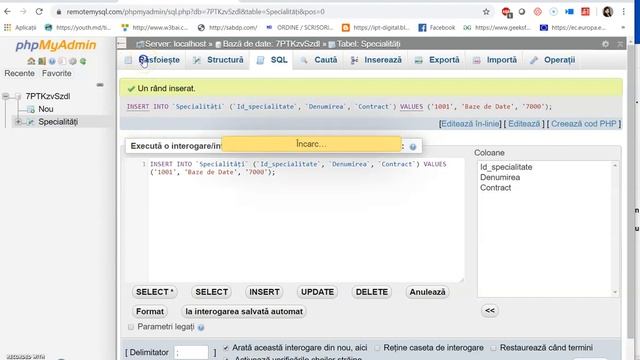This screenshot has width=640, height=360.
Task: Enable Parametri legați checkbox
Action: pos(131,327)
